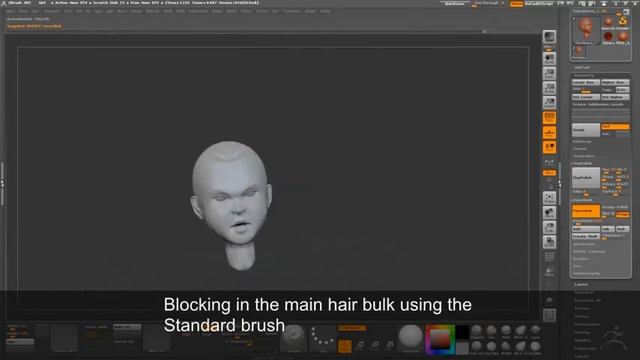Open the Transform menu
640x360 pixels.
pos(292,11)
